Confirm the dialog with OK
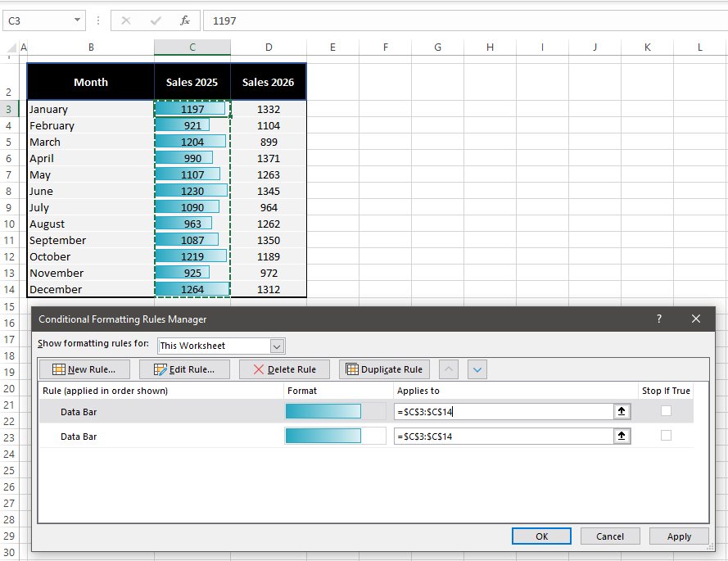The height and width of the screenshot is (561, 728). 541,536
